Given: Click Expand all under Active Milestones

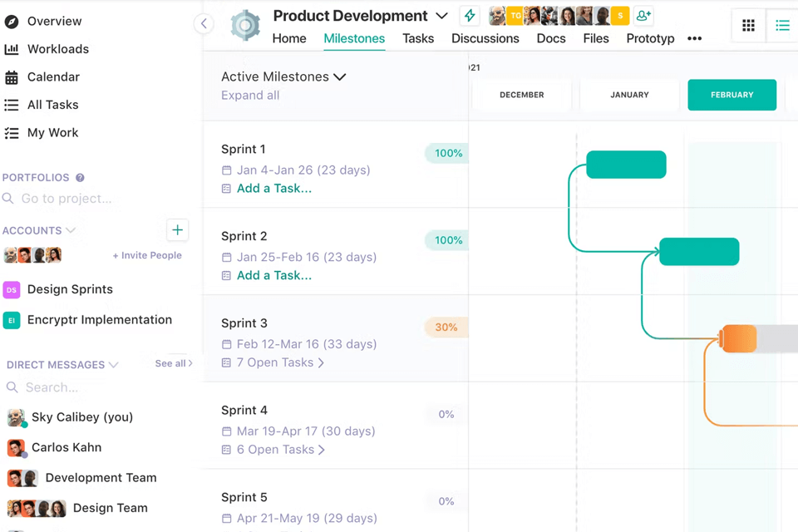Looking at the screenshot, I should pyautogui.click(x=250, y=95).
